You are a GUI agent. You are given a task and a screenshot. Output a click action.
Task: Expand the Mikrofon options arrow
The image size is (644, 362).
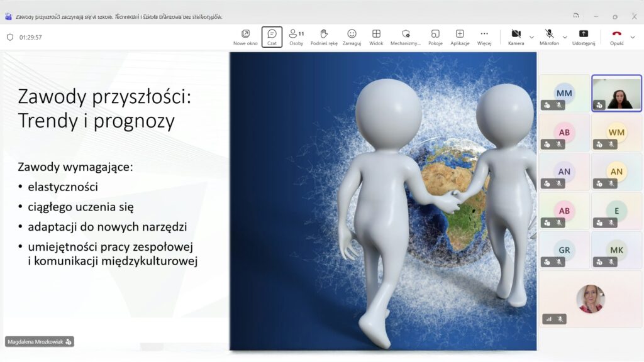pos(565,37)
